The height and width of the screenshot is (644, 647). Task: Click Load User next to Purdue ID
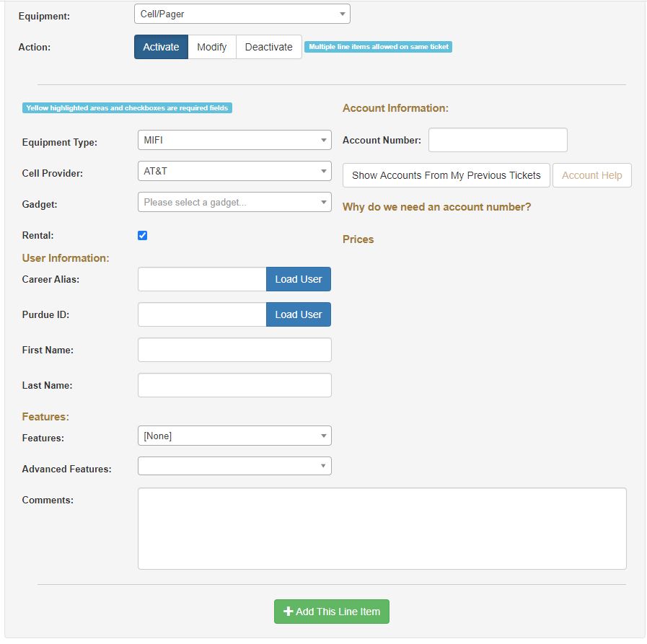299,314
